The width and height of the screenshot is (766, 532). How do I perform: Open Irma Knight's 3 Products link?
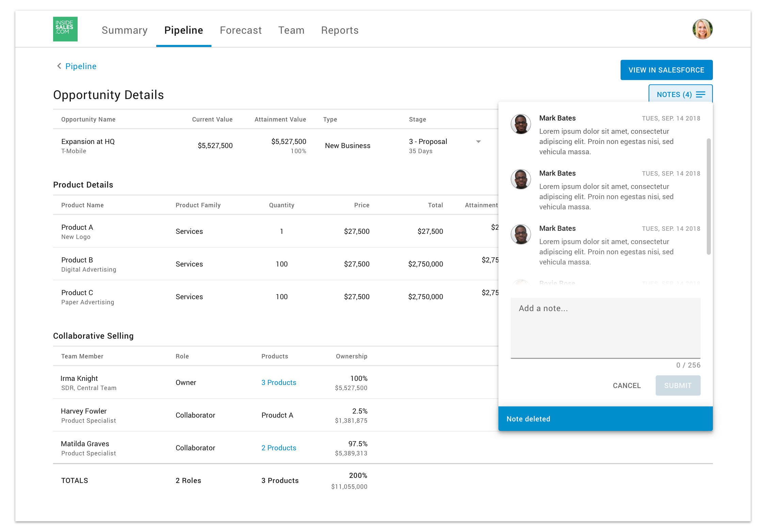278,383
